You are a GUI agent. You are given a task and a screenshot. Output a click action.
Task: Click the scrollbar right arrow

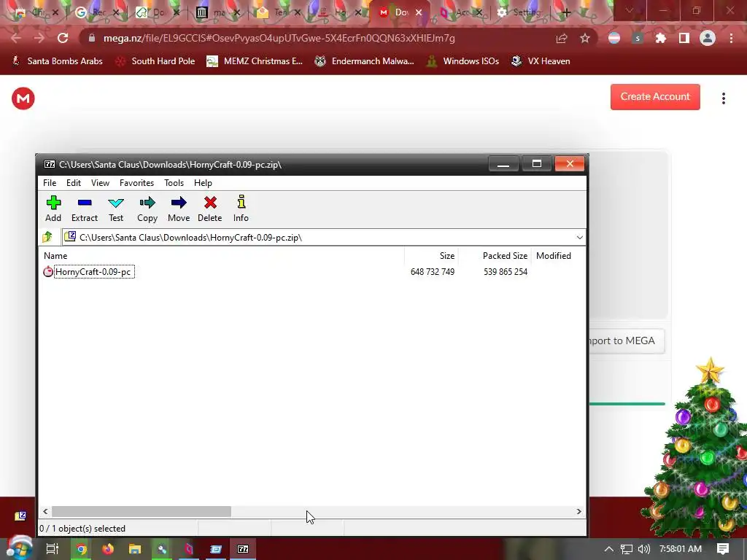click(x=578, y=511)
